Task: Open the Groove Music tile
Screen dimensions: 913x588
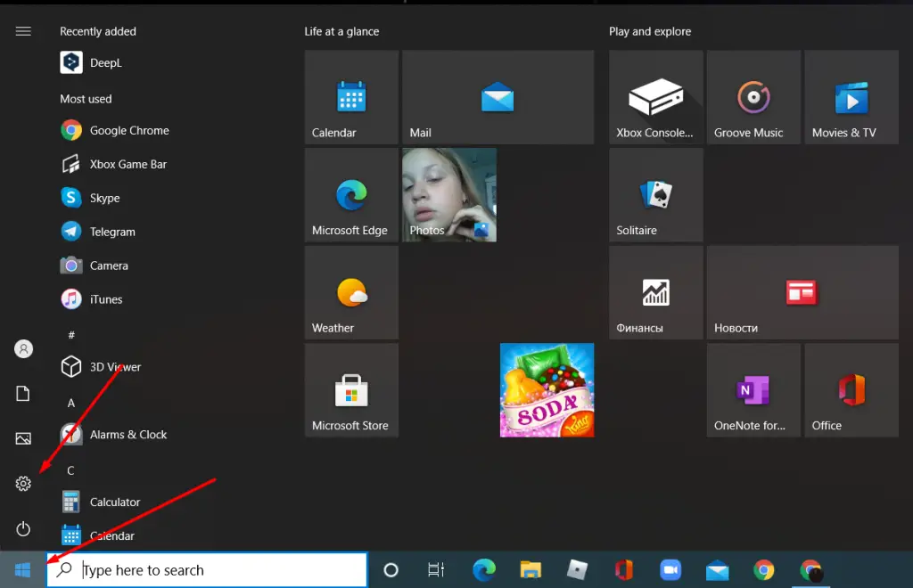Action: (754, 97)
